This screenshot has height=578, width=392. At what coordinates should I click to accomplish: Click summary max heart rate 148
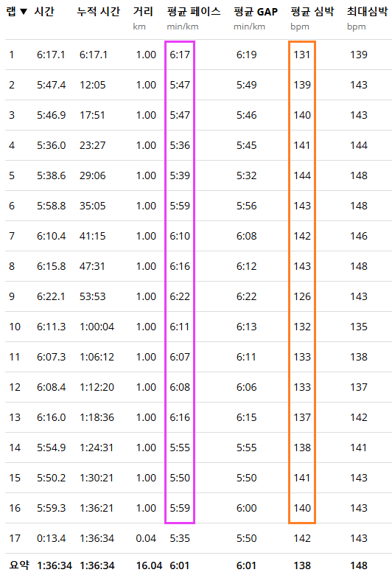point(359,565)
